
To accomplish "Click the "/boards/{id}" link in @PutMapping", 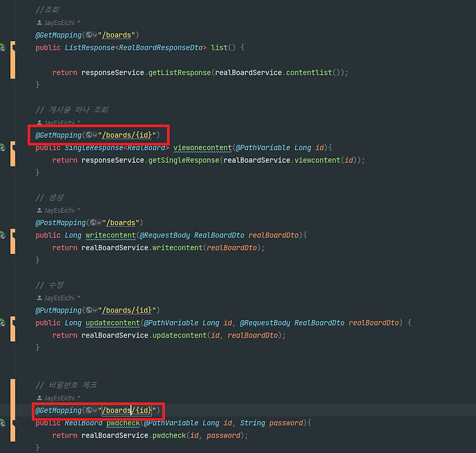I will click(127, 310).
